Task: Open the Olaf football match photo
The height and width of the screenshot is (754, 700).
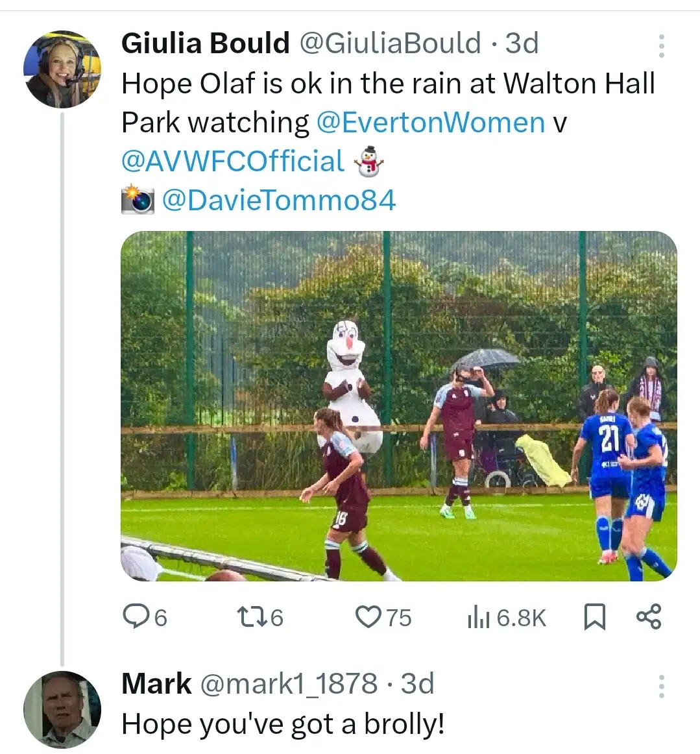Action: [398, 406]
